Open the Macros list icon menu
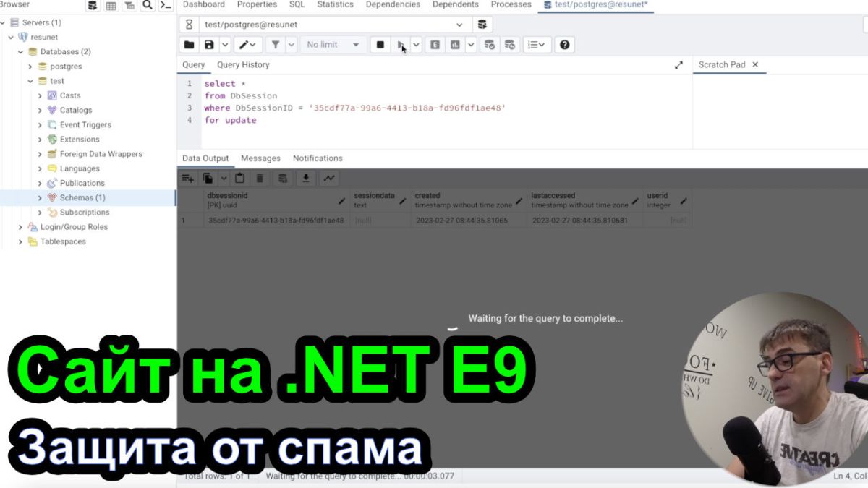868x488 pixels. (537, 45)
